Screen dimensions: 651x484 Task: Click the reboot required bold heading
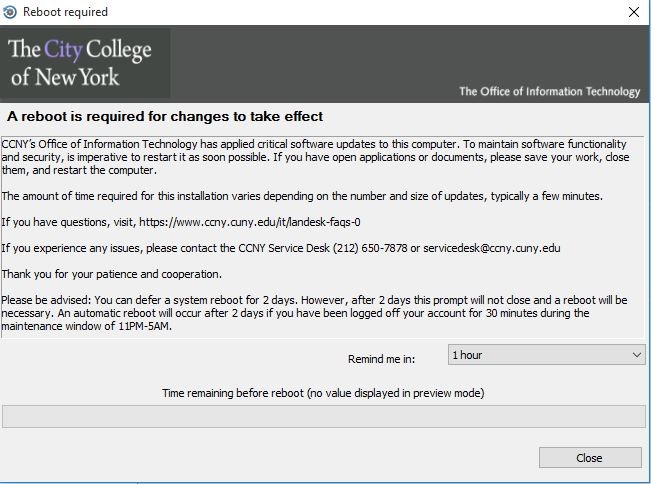[165, 116]
